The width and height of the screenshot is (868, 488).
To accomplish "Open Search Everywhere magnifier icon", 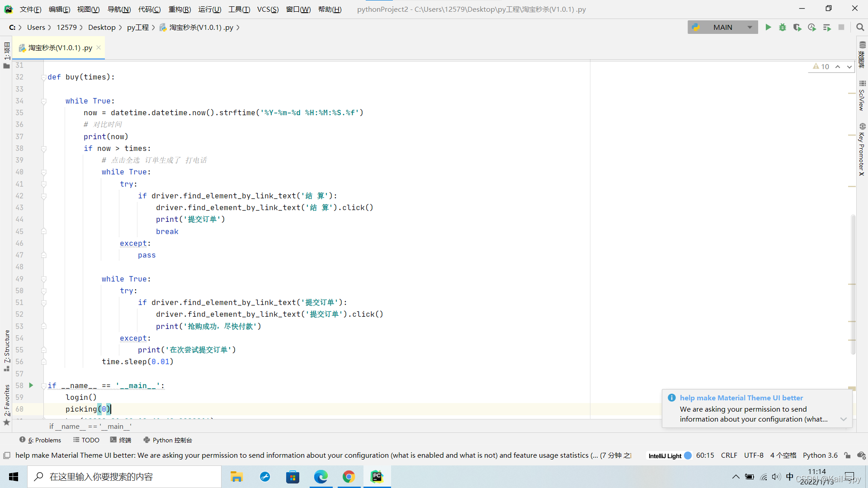I will click(860, 28).
